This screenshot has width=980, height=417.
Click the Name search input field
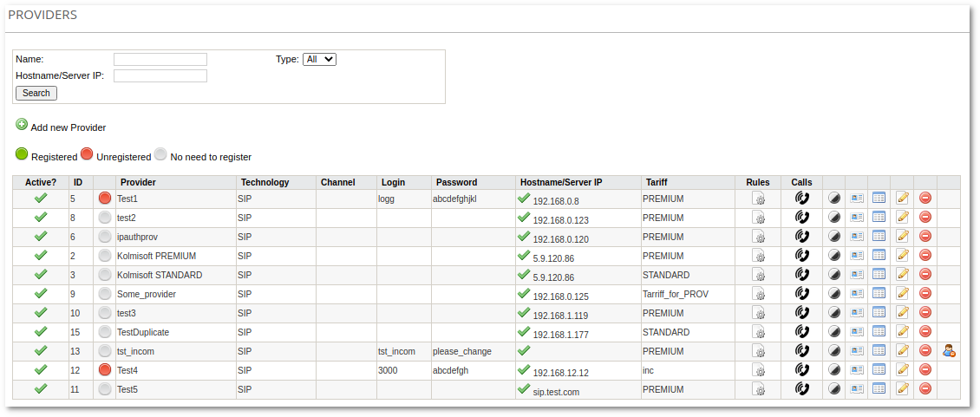coord(160,59)
